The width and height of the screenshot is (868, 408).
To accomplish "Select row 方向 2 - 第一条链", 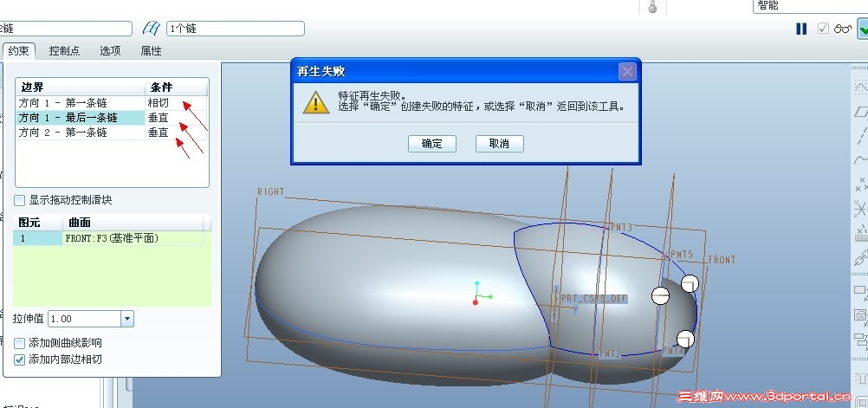I will pos(81,133).
